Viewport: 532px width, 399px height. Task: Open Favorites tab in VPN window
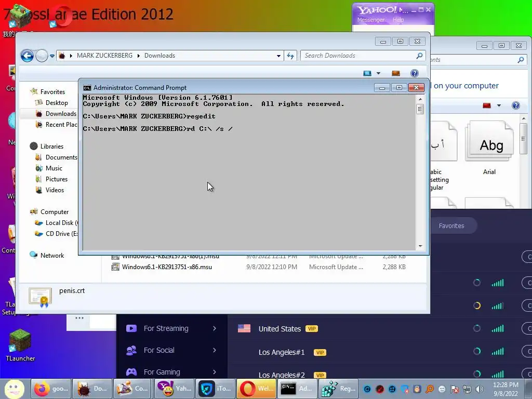pos(451,226)
